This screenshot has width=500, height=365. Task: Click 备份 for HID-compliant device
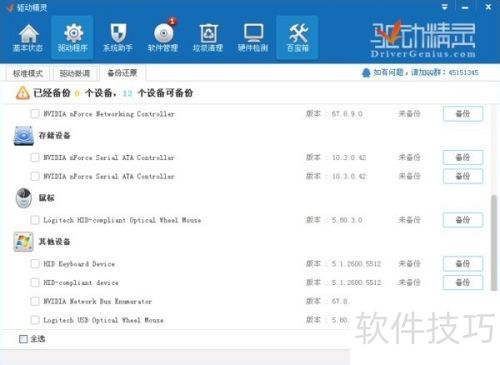point(463,282)
